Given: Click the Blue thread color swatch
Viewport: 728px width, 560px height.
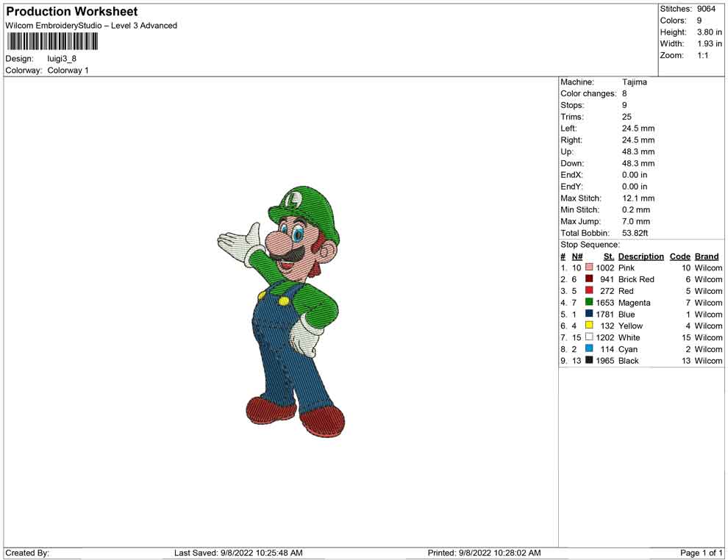Looking at the screenshot, I should (x=589, y=314).
